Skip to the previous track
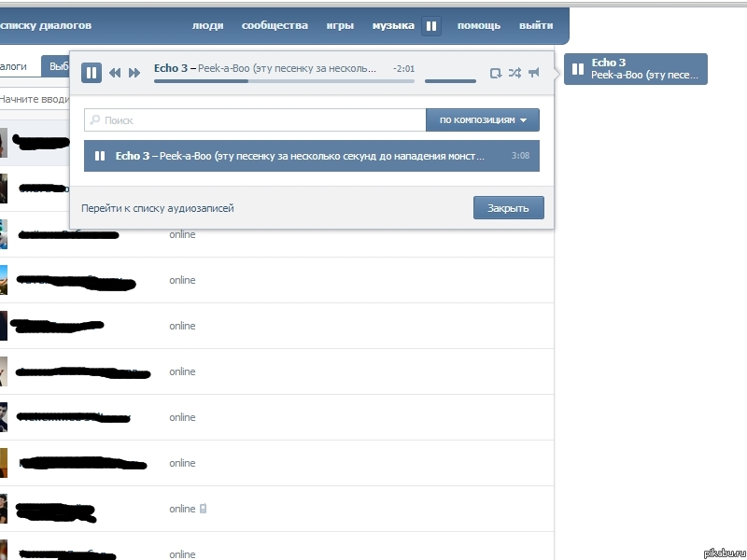This screenshot has height=560, width=747. coord(115,73)
